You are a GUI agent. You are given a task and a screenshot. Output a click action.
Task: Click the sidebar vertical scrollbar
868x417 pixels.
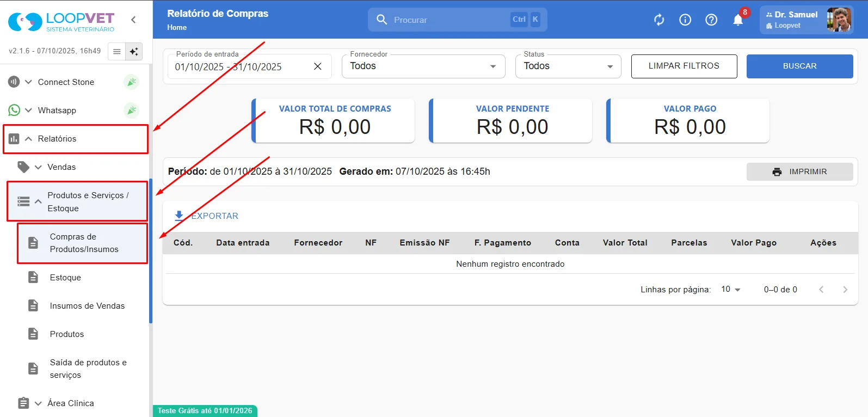(x=151, y=250)
